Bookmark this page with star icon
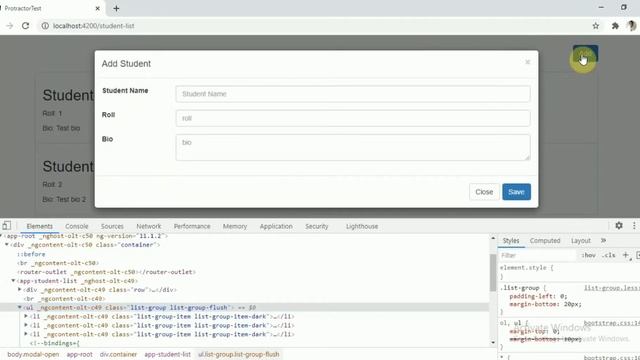The width and height of the screenshot is (640, 360). pyautogui.click(x=596, y=26)
